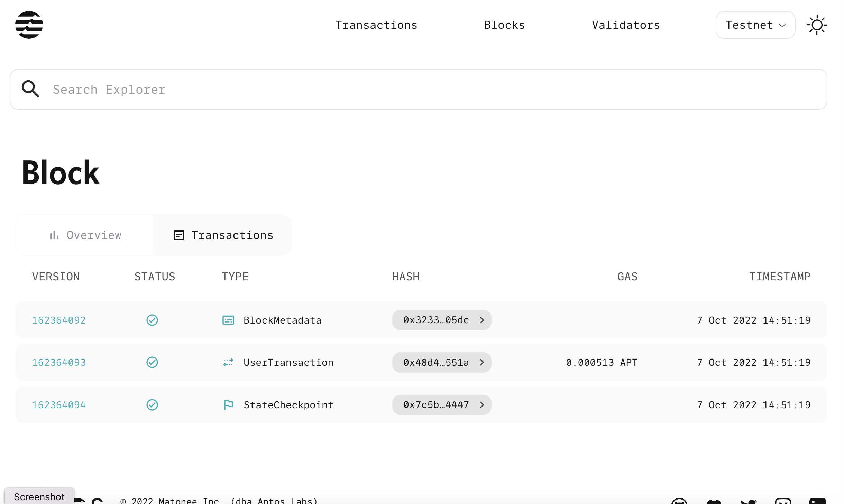Click the status checkmark for version 162364094
Image resolution: width=844 pixels, height=504 pixels.
[x=152, y=405]
